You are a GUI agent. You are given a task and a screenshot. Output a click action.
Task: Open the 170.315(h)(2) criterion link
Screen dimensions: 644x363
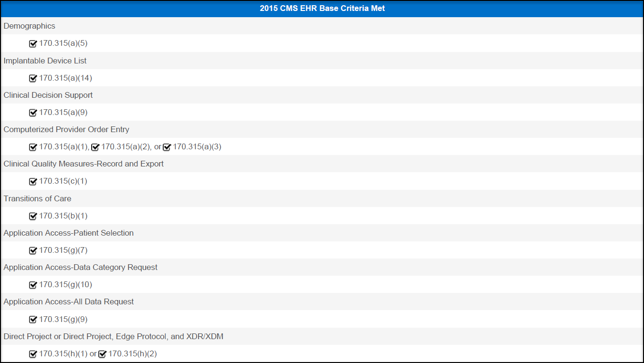[x=133, y=353]
